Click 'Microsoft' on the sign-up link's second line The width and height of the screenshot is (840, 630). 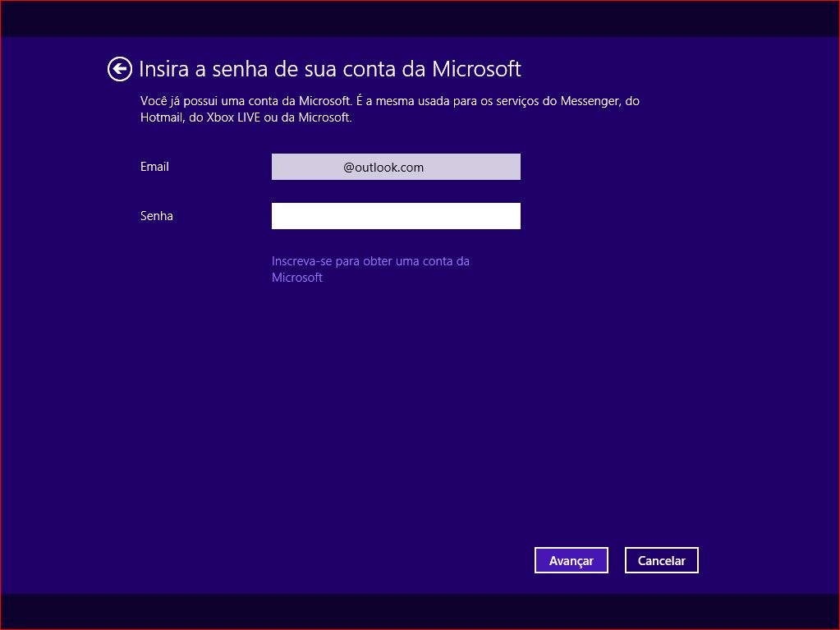(x=296, y=278)
